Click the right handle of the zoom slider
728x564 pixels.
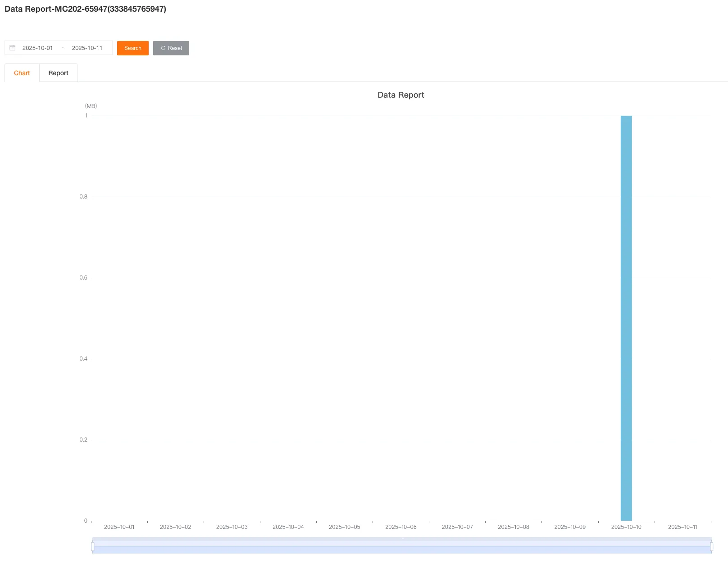[711, 546]
